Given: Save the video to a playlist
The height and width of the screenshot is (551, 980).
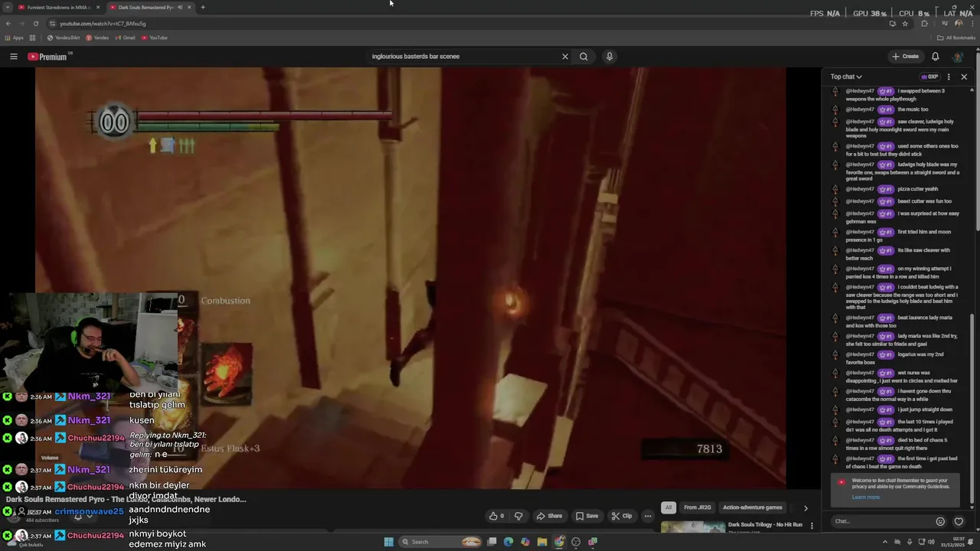Looking at the screenshot, I should click(x=587, y=516).
